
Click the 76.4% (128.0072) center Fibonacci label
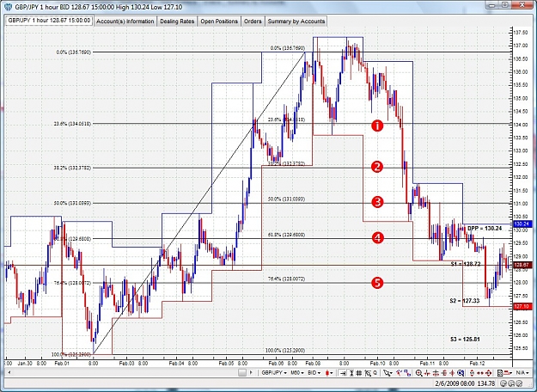[x=286, y=279]
